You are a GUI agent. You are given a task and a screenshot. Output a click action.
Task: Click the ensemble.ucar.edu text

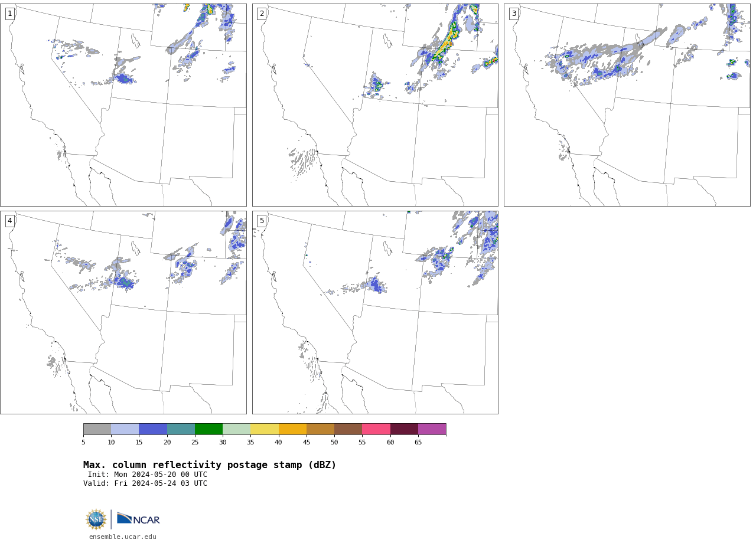(123, 537)
